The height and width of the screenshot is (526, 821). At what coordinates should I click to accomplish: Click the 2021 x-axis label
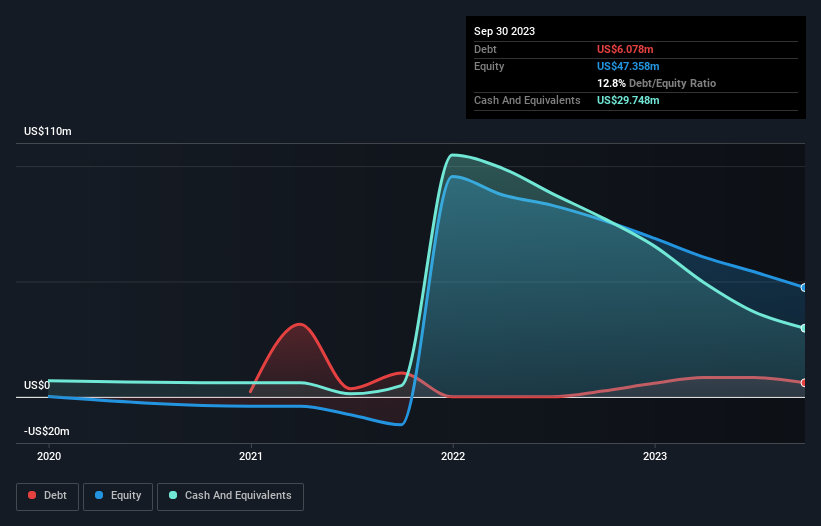[251, 456]
